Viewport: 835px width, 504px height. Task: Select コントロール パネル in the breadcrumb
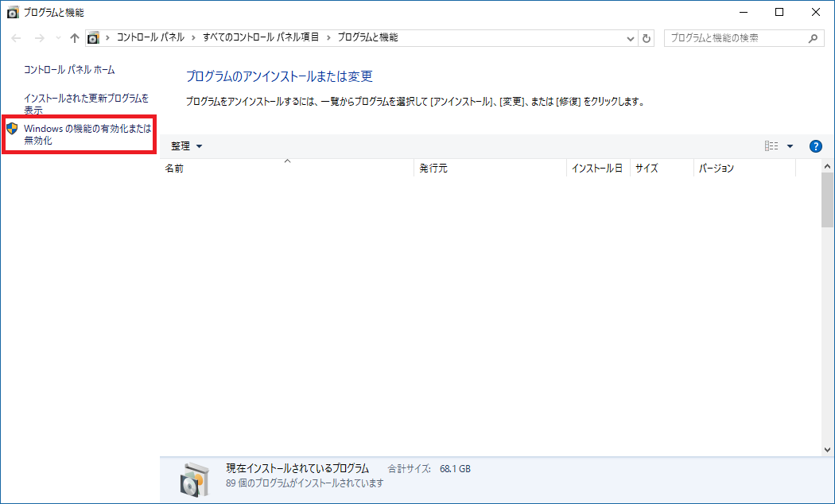pos(150,38)
